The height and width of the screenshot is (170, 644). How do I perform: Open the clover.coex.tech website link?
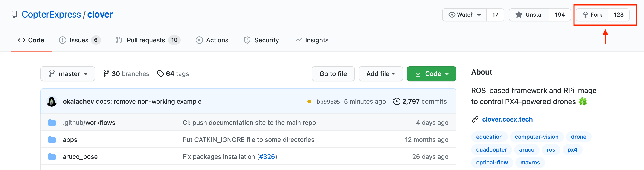coord(507,119)
